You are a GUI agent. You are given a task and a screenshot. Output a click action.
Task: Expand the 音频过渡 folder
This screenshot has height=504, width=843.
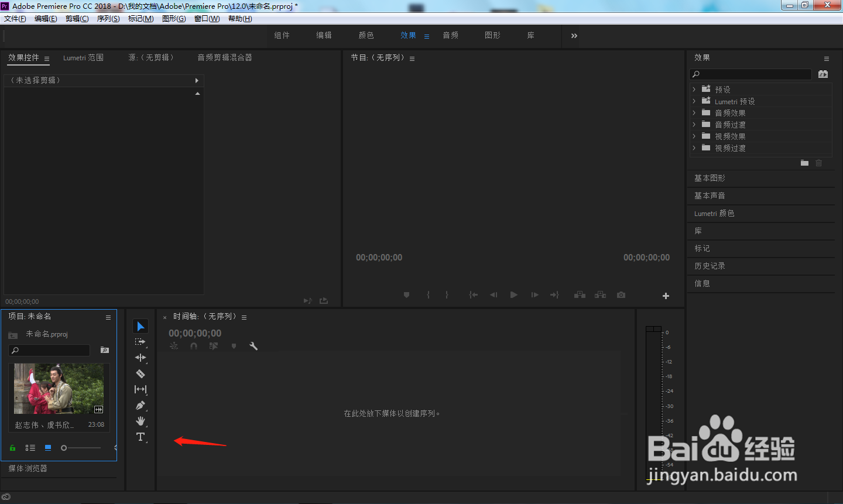[x=694, y=125]
